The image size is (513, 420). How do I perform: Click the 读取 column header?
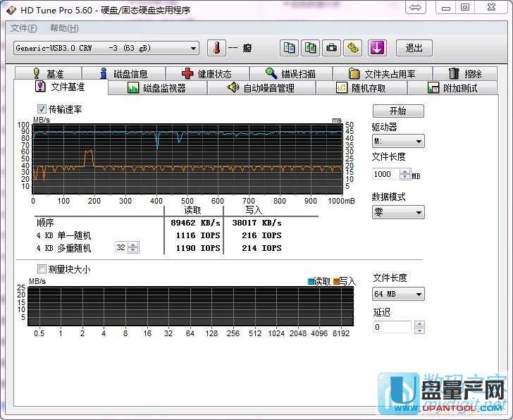[x=192, y=210]
